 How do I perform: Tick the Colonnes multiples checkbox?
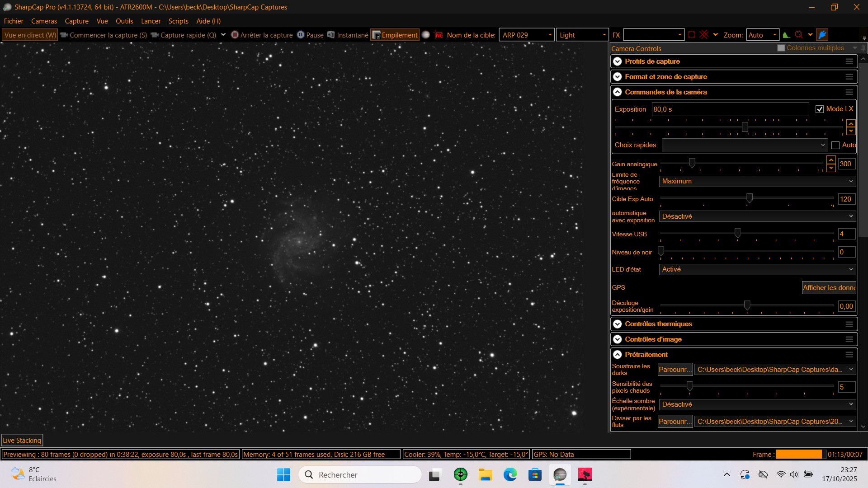(x=781, y=48)
